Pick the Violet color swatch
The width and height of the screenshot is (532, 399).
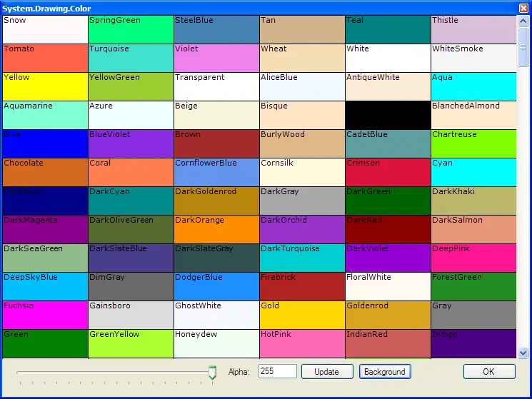pyautogui.click(x=216, y=58)
